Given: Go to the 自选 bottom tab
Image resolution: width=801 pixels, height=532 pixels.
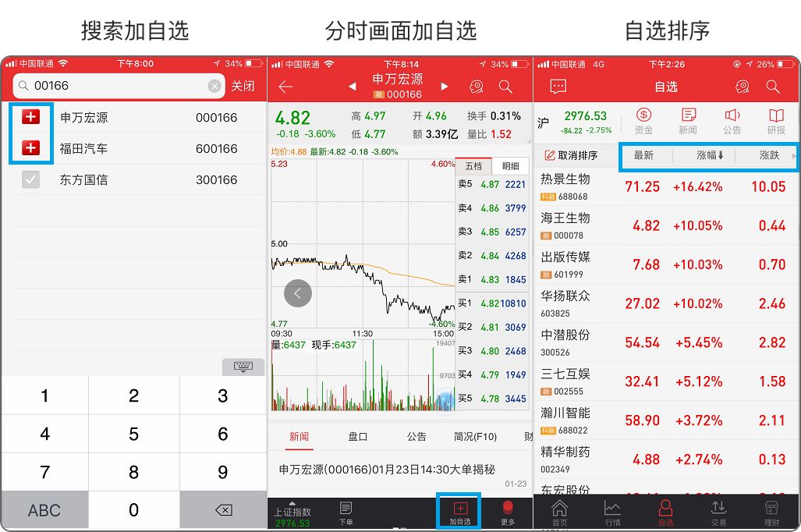Looking at the screenshot, I should (x=665, y=512).
